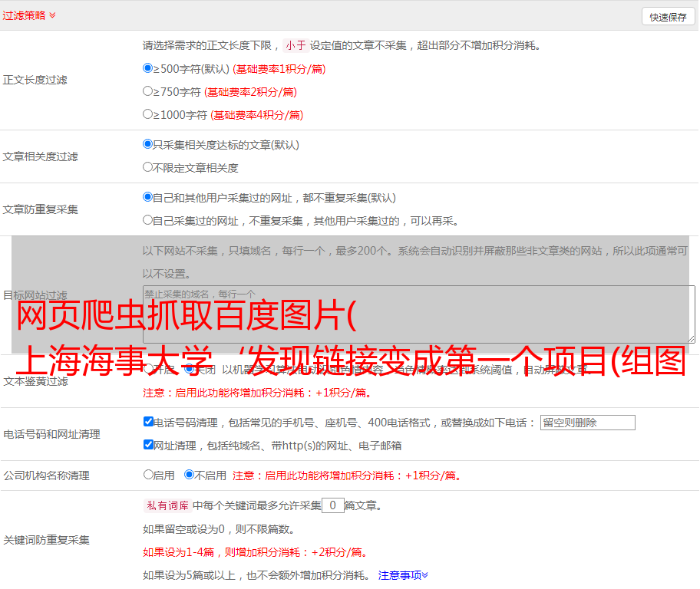Choose the ≥750字符 length option
The image size is (700, 589).
pos(148,91)
